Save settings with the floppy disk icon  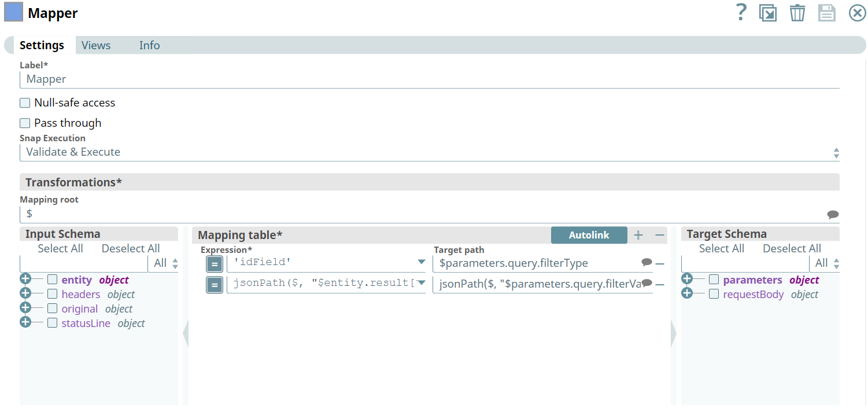pos(827,13)
